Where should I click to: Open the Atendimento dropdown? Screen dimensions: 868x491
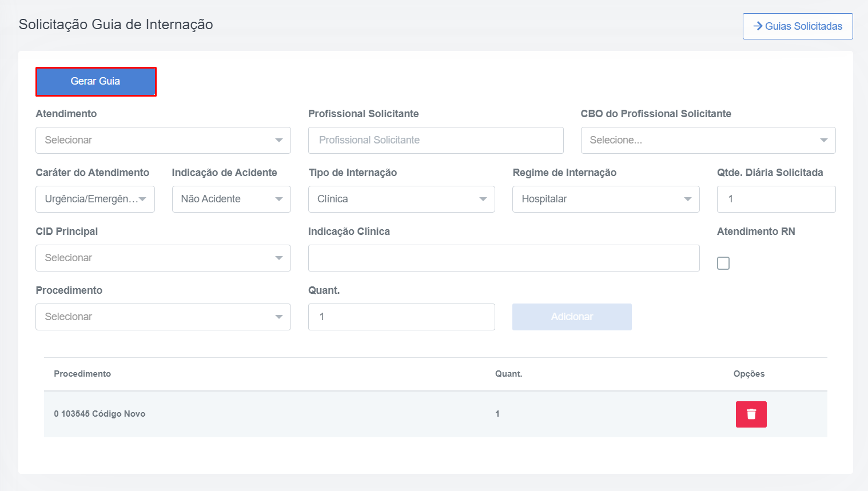(163, 140)
